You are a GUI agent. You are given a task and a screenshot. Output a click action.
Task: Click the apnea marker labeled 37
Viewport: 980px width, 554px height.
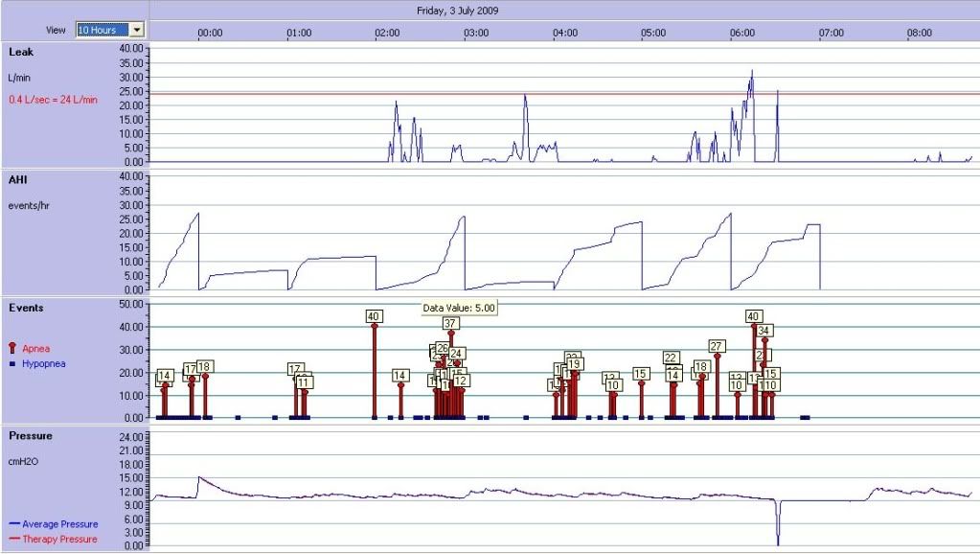pos(450,324)
